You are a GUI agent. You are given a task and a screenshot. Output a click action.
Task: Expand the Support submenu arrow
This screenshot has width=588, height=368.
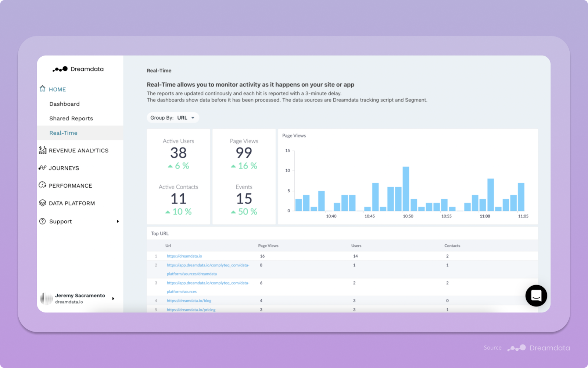tap(118, 221)
